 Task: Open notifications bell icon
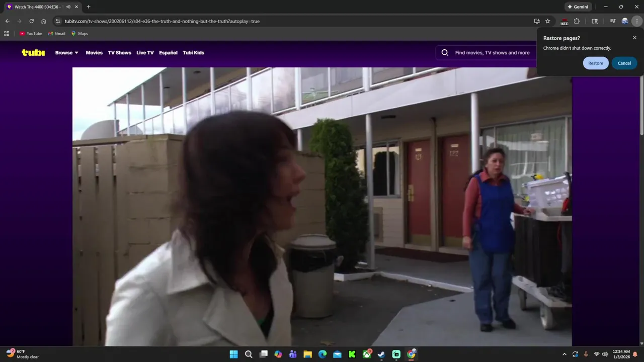coord(635,354)
